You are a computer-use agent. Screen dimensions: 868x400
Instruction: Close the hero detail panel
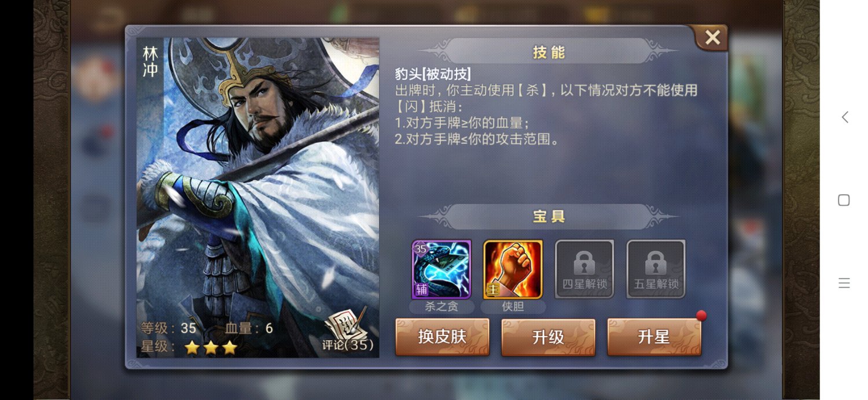click(x=712, y=38)
